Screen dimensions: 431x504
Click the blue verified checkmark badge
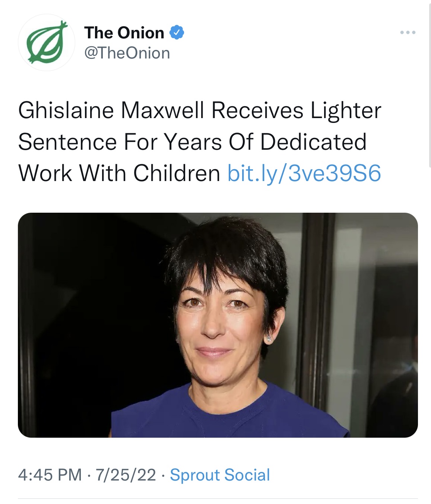click(x=177, y=33)
